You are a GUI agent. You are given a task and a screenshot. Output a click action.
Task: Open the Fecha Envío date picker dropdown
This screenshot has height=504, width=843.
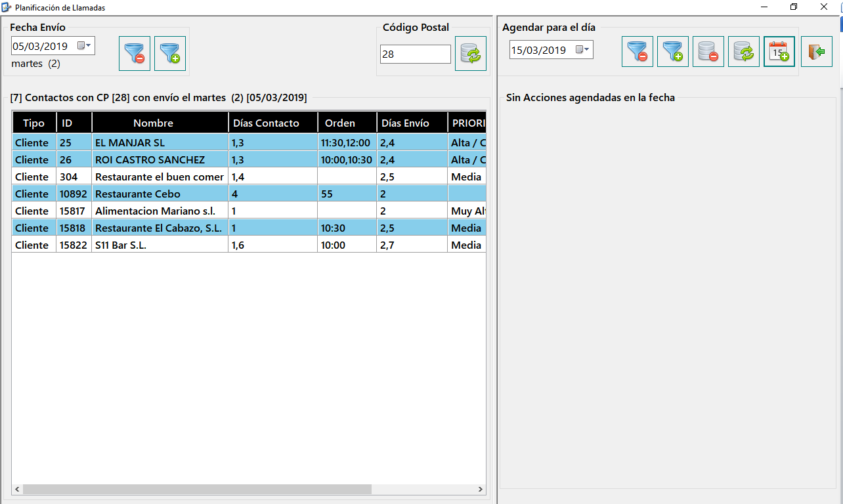85,46
